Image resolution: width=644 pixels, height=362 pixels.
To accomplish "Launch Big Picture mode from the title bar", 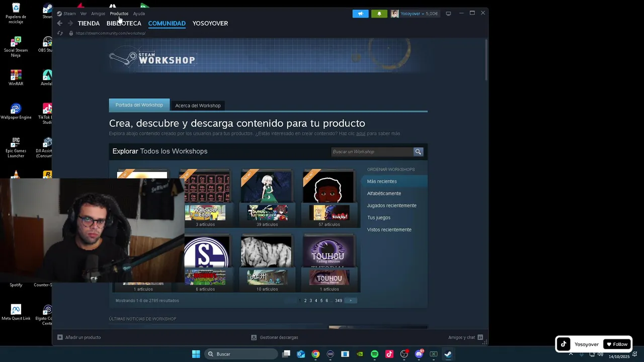I will 448,14.
